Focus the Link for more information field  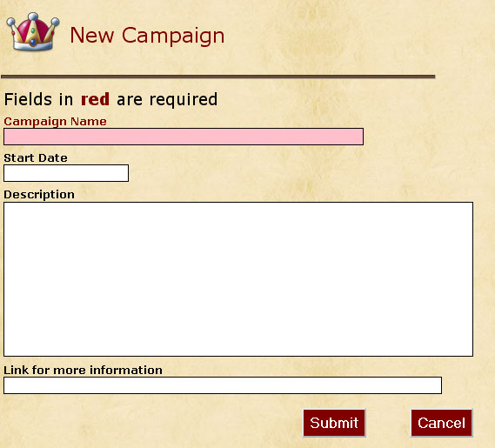[x=223, y=385]
